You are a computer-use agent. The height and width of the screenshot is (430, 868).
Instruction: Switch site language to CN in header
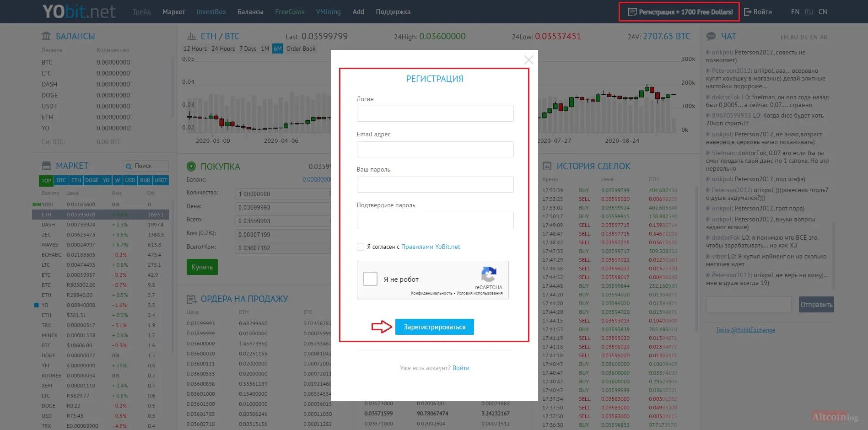click(x=823, y=12)
